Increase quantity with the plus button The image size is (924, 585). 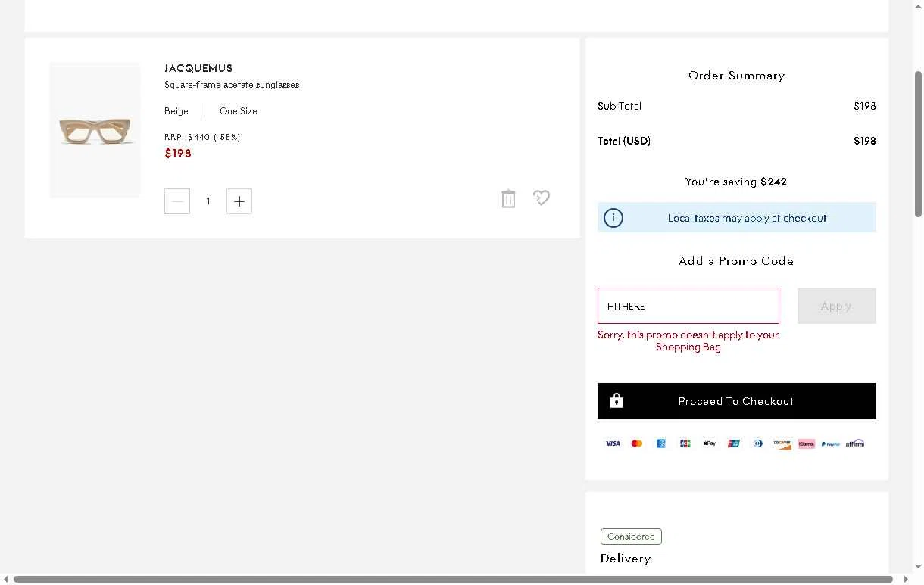[239, 201]
